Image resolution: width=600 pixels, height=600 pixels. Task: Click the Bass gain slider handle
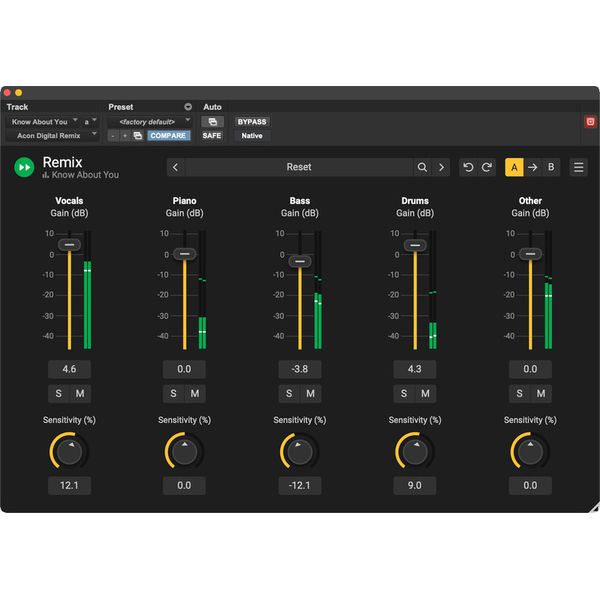point(299,261)
